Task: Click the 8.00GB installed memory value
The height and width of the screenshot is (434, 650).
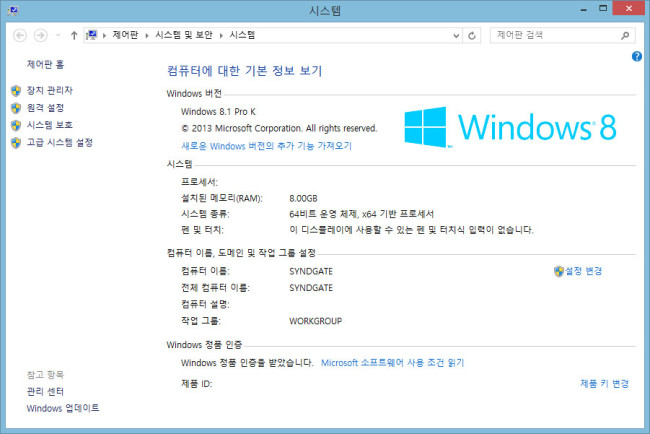Action: pyautogui.click(x=303, y=199)
